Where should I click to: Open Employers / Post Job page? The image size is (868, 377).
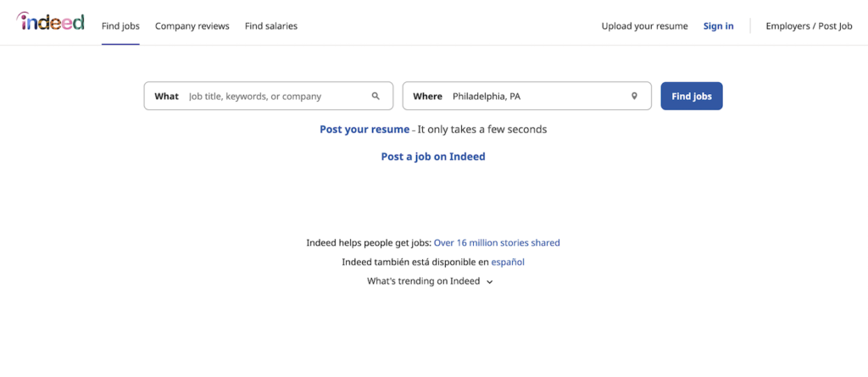tap(810, 26)
